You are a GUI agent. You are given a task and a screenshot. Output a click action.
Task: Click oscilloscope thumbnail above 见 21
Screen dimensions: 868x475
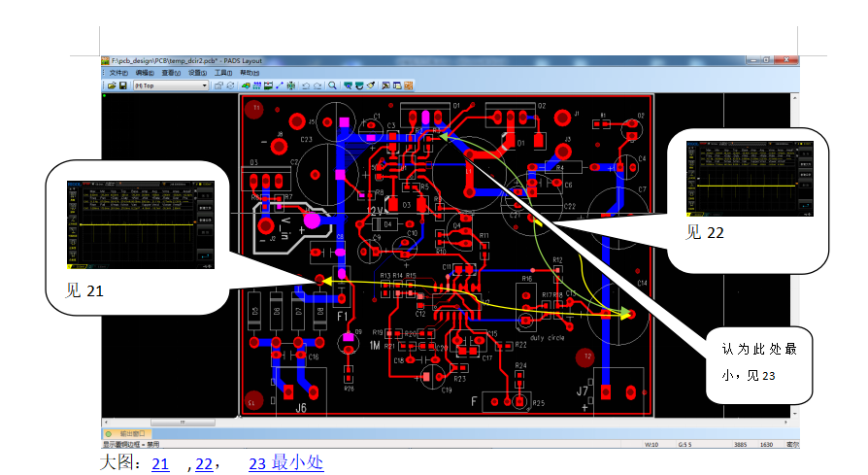[x=141, y=224]
